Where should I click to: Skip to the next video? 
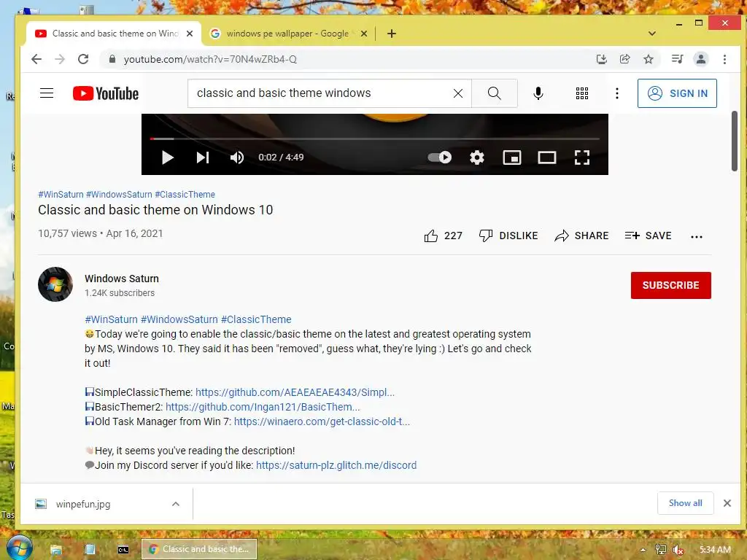tap(203, 157)
